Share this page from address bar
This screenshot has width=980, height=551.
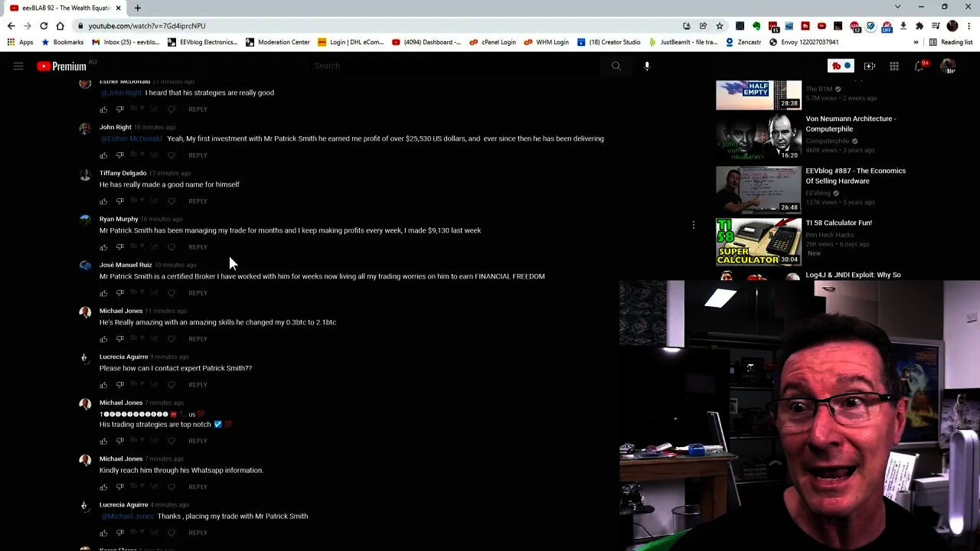[x=703, y=26]
